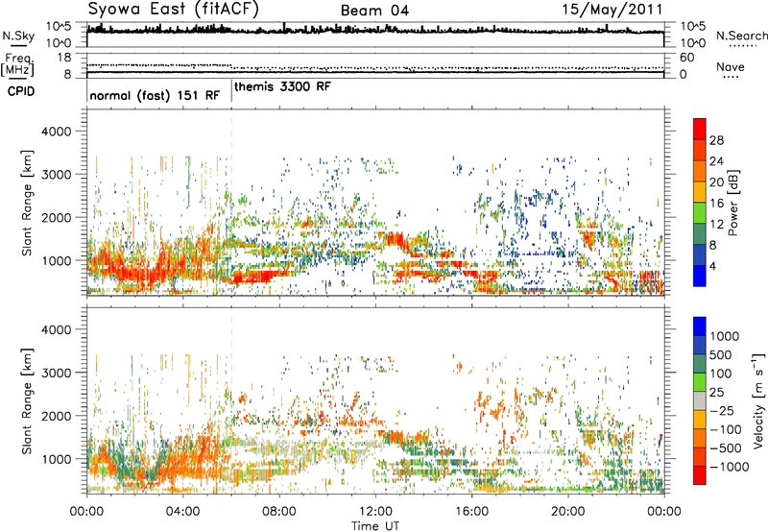Click red high-power echo patch near 07:00 UT
The width and height of the screenshot is (768, 532).
click(252, 278)
